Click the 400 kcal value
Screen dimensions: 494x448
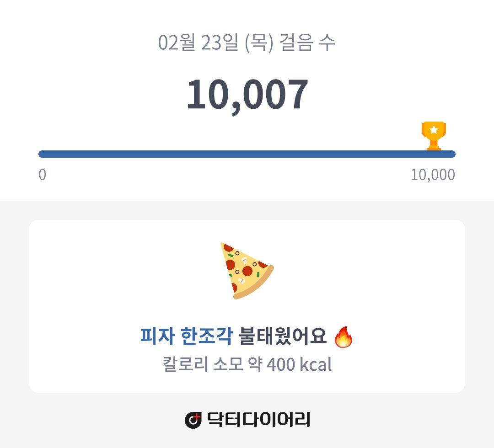pyautogui.click(x=299, y=364)
